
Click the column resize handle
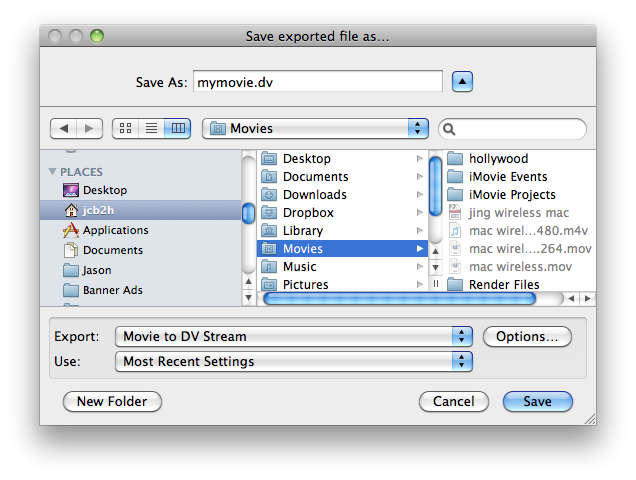(436, 283)
